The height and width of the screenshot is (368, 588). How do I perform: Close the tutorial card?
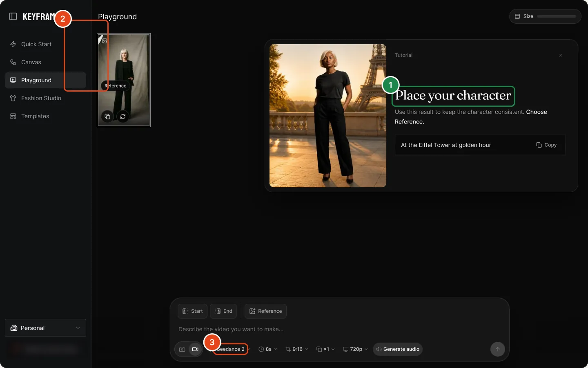click(x=561, y=55)
